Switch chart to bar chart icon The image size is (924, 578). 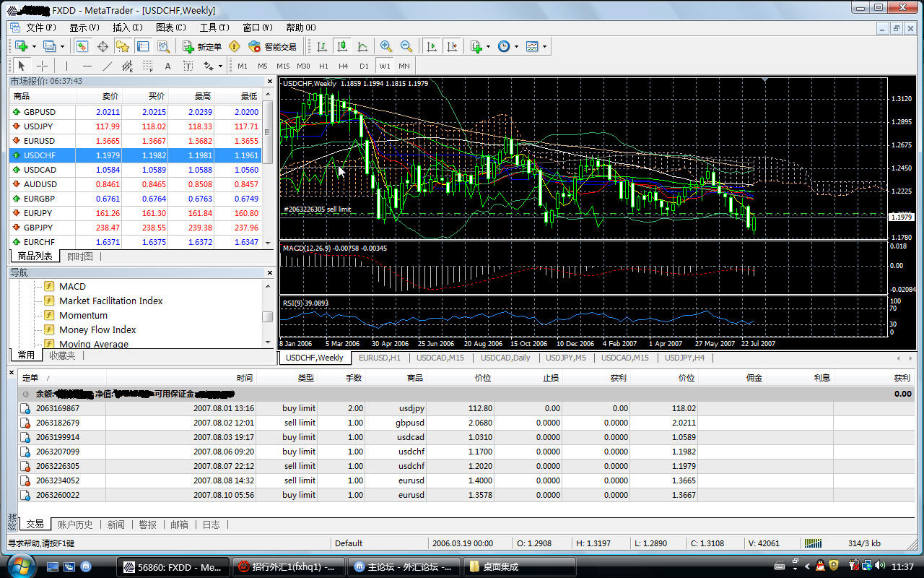[322, 46]
